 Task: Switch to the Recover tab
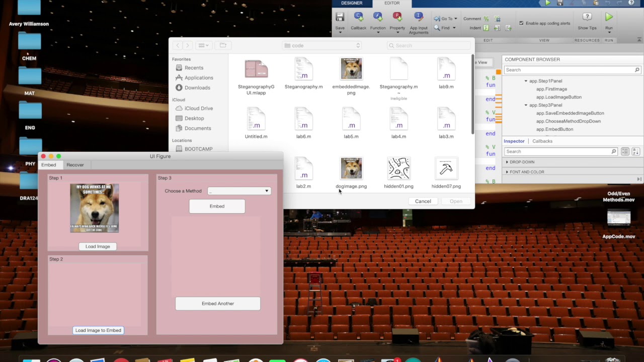(75, 165)
